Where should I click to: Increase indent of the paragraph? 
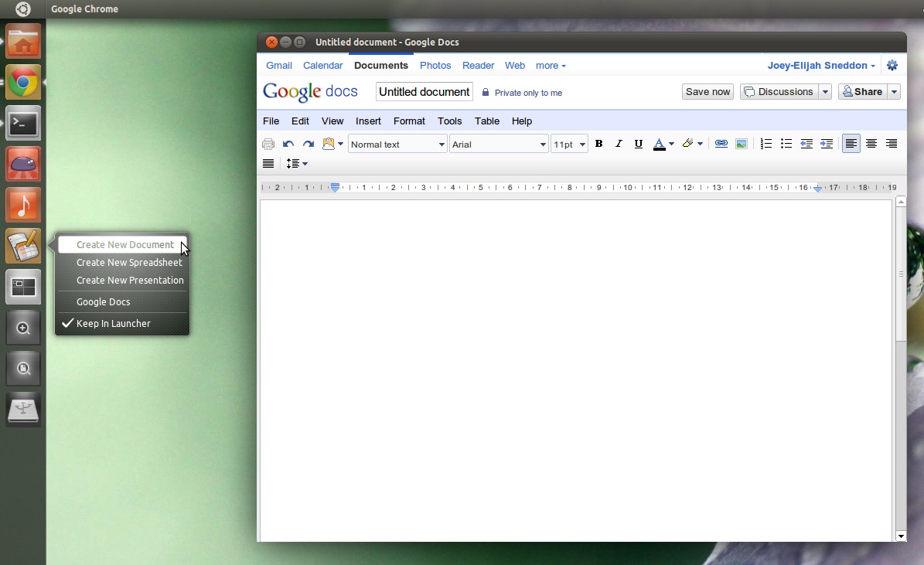coord(827,144)
